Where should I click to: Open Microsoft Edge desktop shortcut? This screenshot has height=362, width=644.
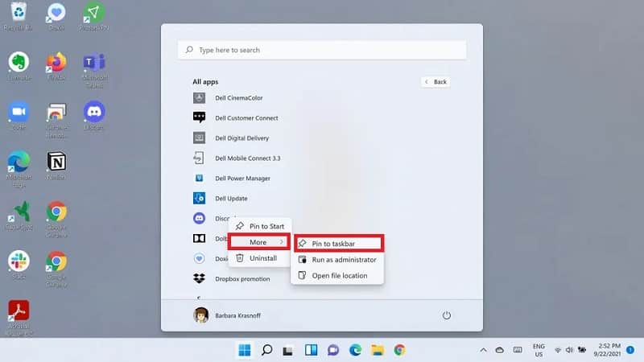pos(19,169)
